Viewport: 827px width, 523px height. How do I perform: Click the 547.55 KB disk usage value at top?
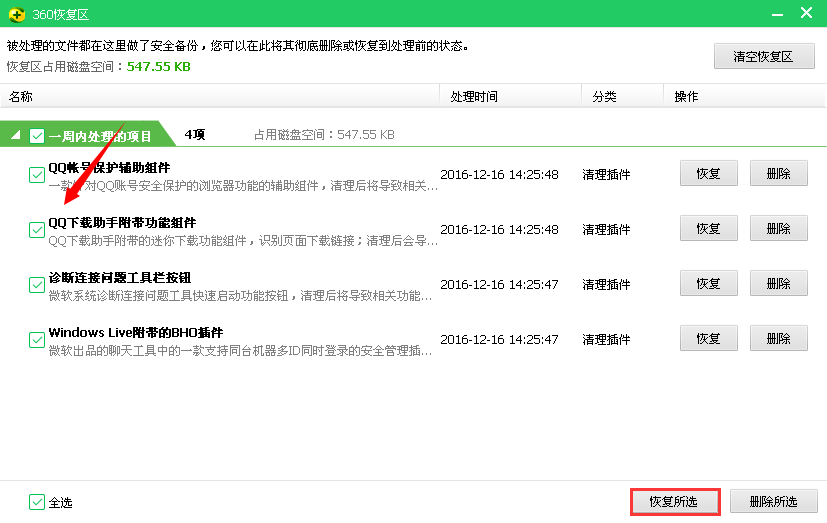[x=158, y=66]
